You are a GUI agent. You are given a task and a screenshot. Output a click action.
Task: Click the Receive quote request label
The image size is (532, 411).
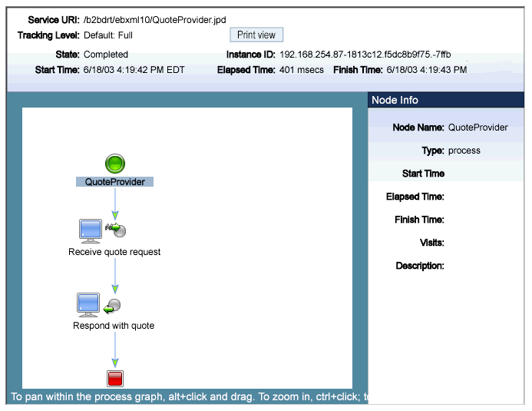coord(114,252)
